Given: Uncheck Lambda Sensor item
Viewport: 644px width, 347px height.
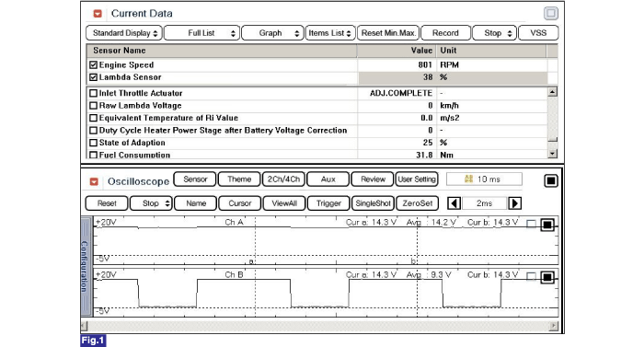Looking at the screenshot, I should 93,77.
